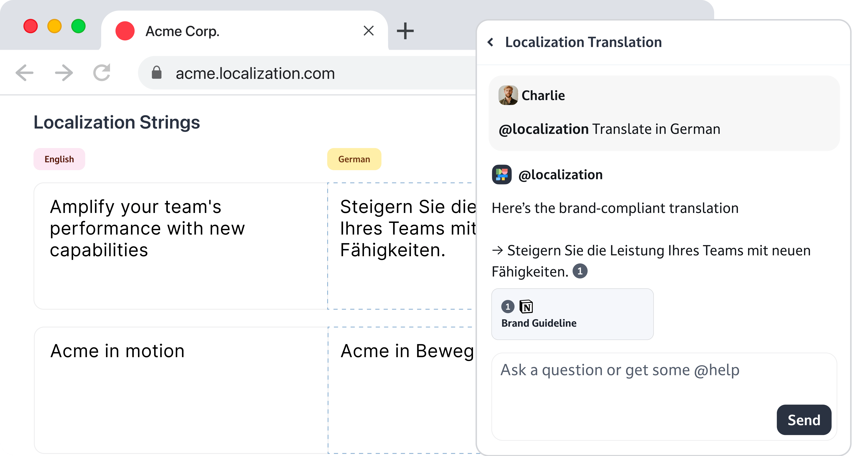Select the German language tag

354,159
